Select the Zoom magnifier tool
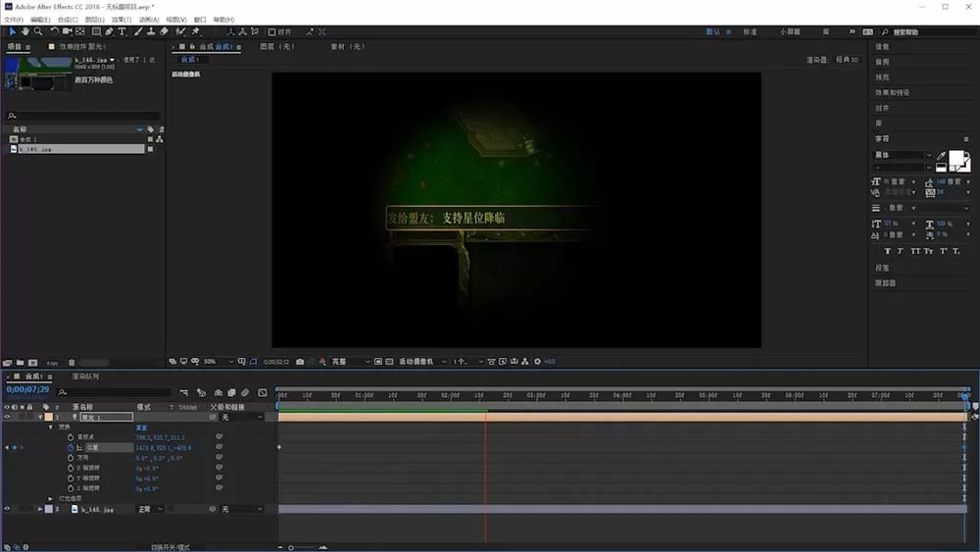Image resolution: width=980 pixels, height=552 pixels. (x=38, y=31)
